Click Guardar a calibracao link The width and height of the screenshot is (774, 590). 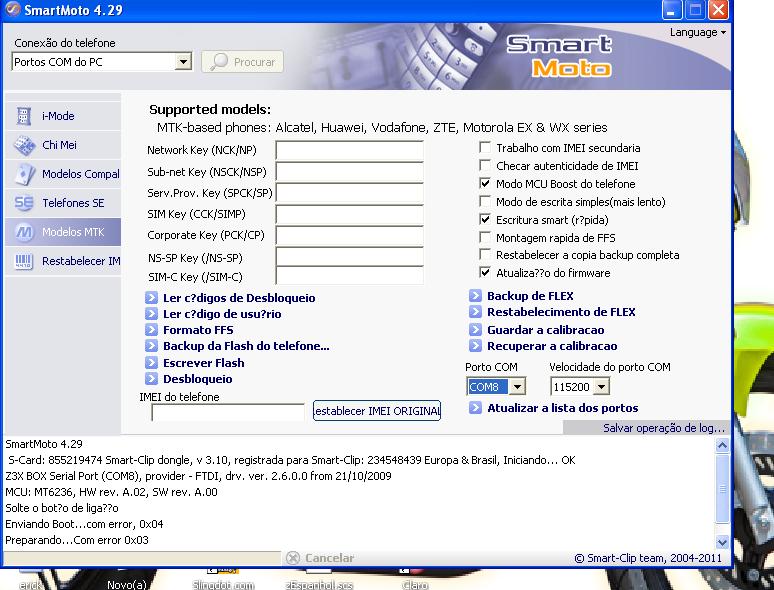545,330
